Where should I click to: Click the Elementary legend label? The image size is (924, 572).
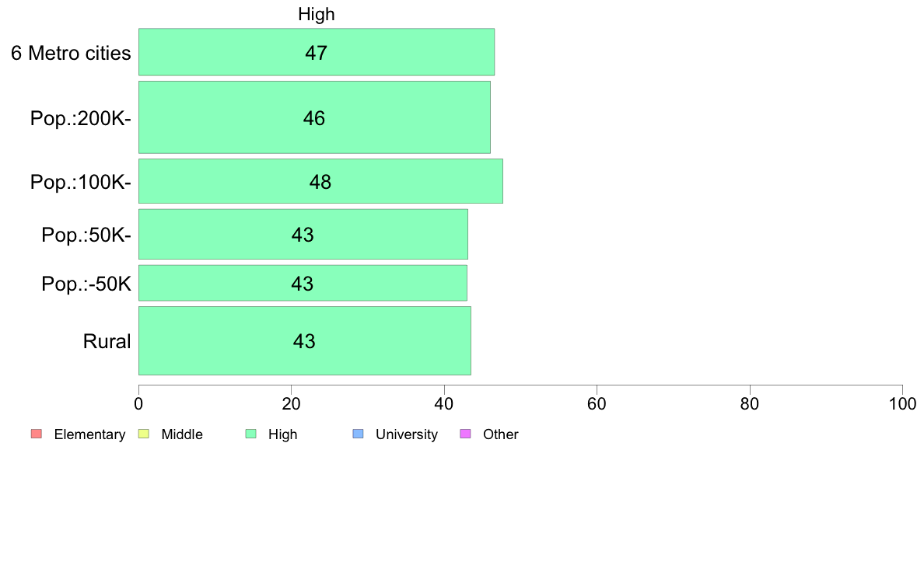(89, 434)
